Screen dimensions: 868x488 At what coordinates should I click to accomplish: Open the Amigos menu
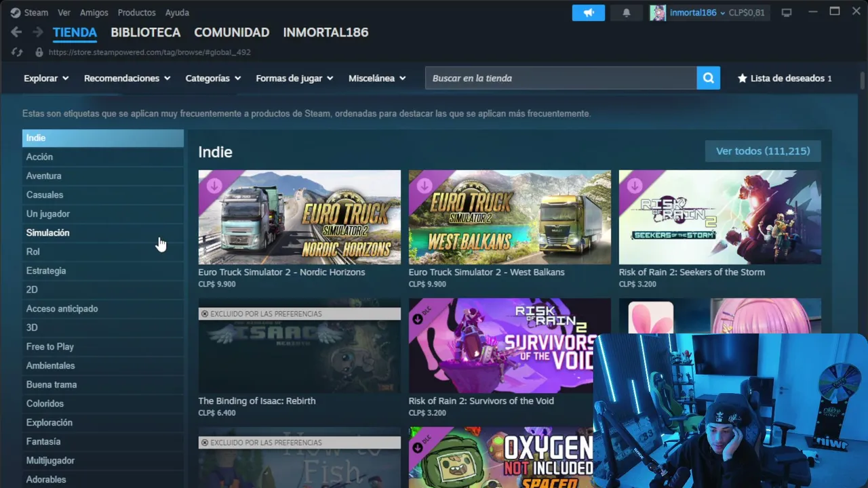click(x=94, y=13)
